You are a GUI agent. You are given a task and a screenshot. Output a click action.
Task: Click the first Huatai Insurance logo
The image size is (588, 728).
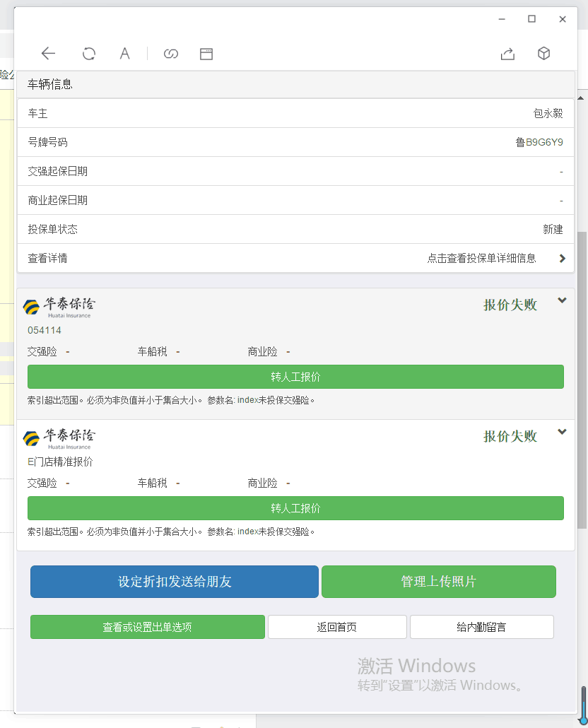[x=59, y=307]
